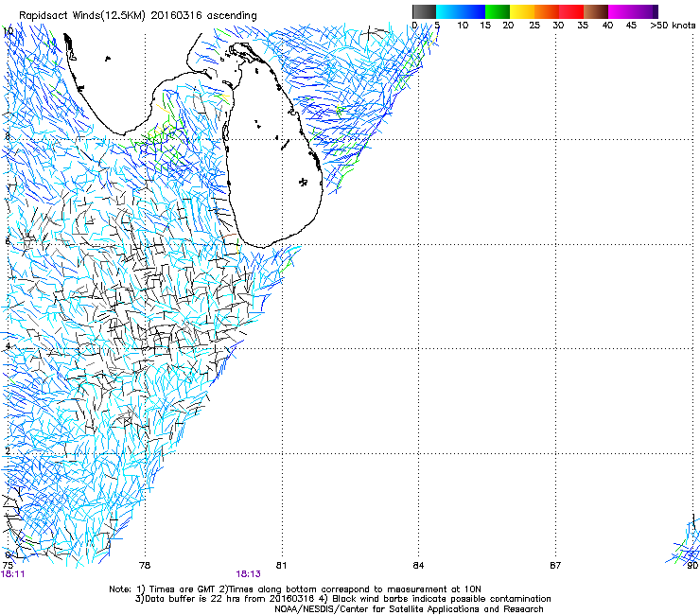Click the yellow 20-25 knots legend swatch
The width and height of the screenshot is (700, 615).
[522, 11]
